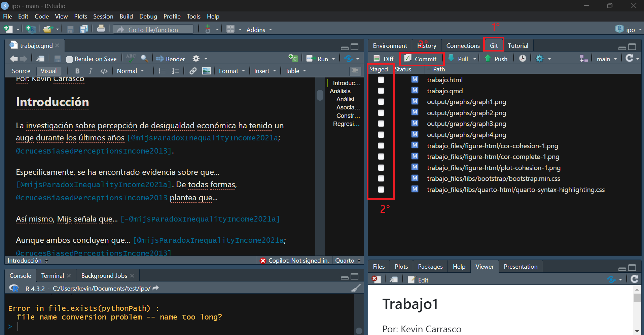
Task: Click the Print icon in the main toolbar
Action: pyautogui.click(x=101, y=29)
